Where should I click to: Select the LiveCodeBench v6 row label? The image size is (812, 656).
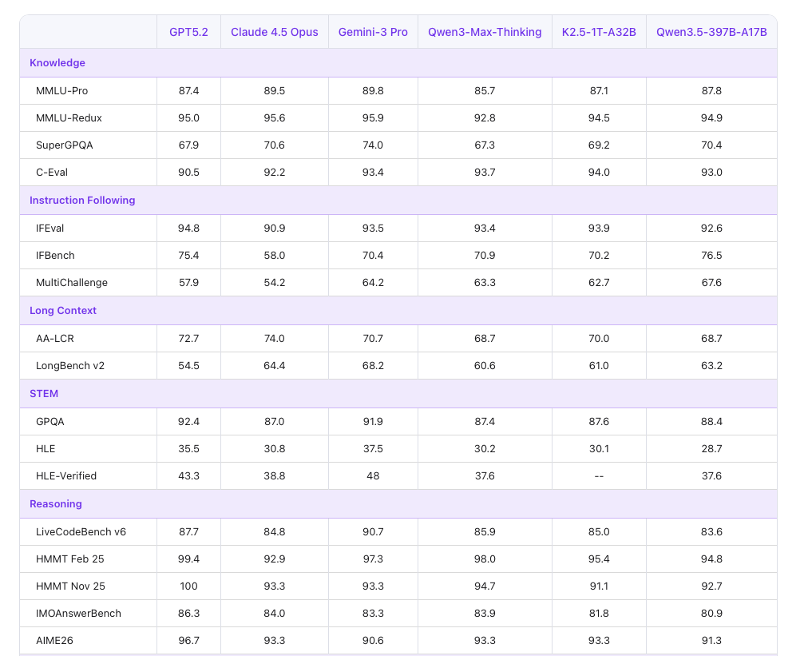(81, 532)
